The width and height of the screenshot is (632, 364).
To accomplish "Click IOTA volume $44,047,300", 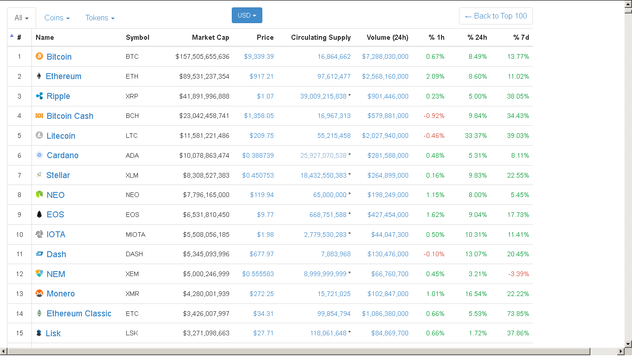I will click(390, 234).
